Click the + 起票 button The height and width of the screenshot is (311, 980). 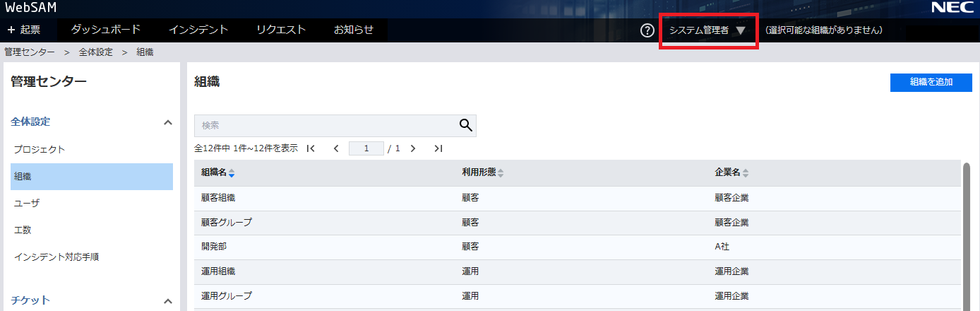[24, 30]
